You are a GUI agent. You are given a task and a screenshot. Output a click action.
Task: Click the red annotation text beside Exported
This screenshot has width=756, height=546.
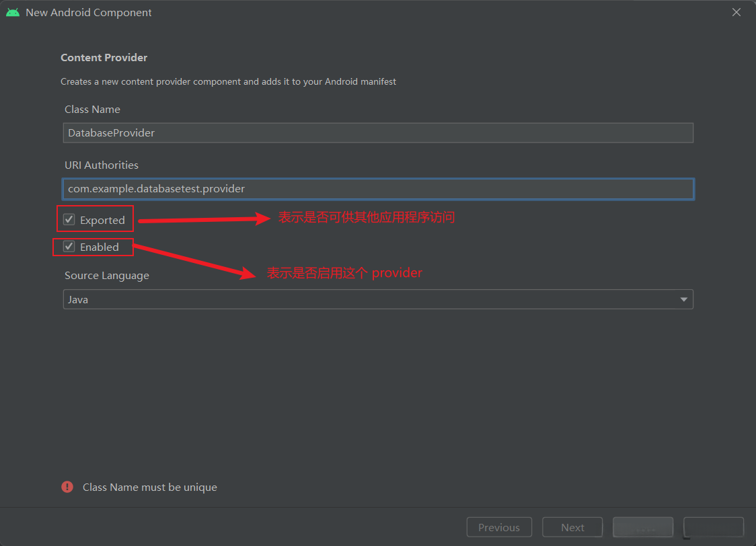pos(367,217)
